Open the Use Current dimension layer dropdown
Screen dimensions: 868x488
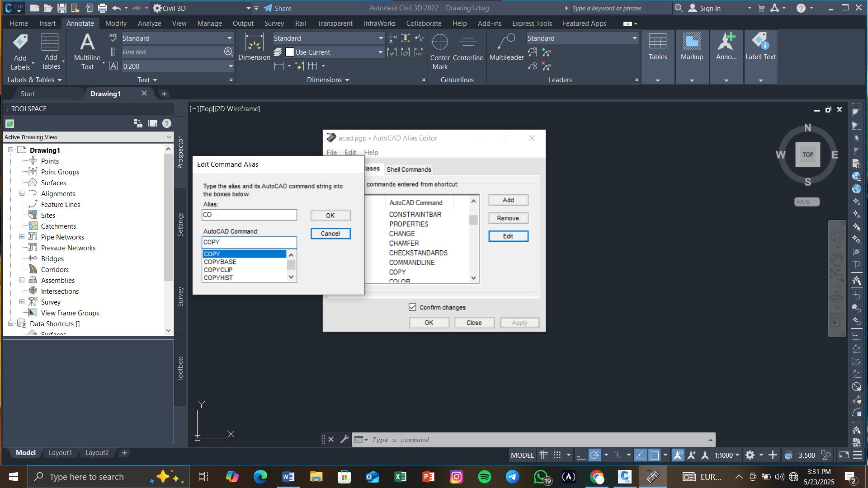380,52
